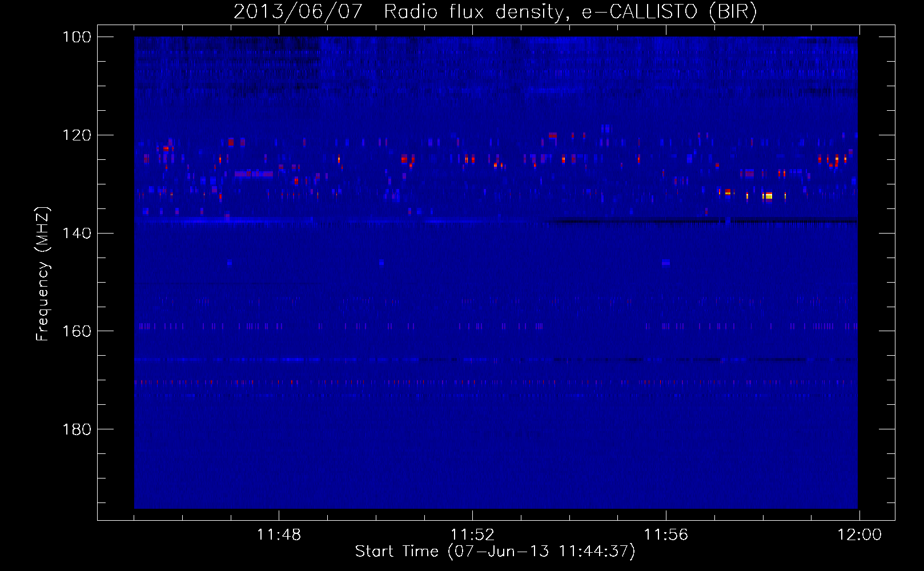This screenshot has height=571, width=924.
Task: Click the plot title "2013/06/07 Radio flux density, e-CALLISTO (BIR)"
Action: point(495,11)
